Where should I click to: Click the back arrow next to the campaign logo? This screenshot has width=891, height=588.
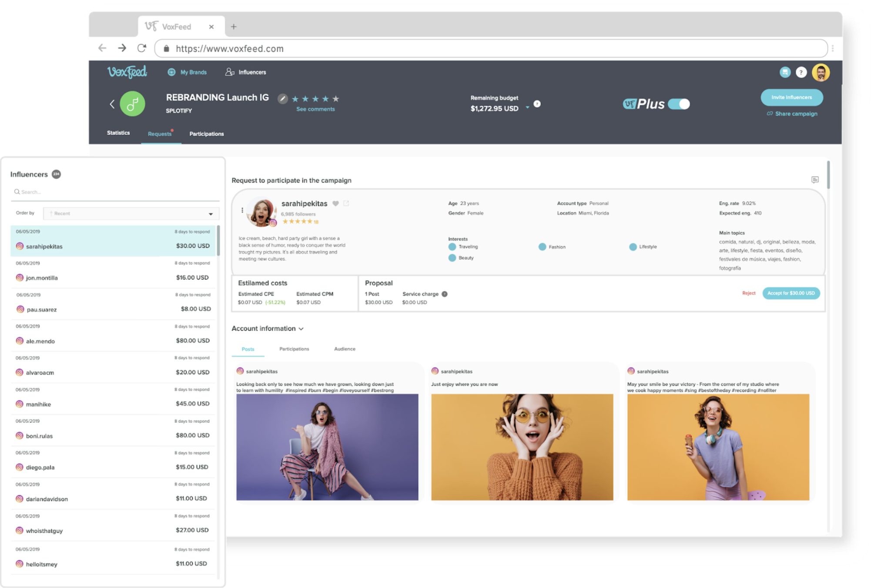pyautogui.click(x=112, y=104)
